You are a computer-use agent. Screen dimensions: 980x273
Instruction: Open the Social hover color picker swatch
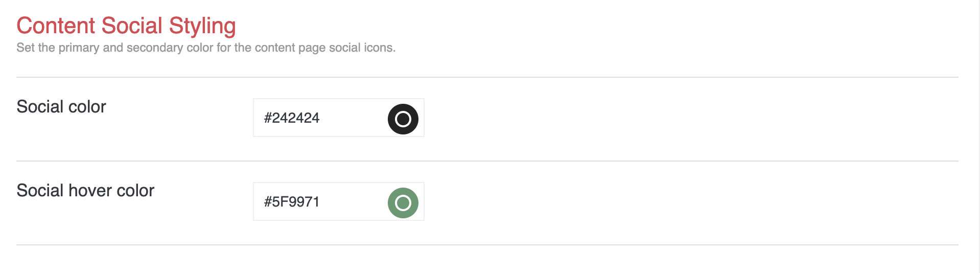pos(403,202)
